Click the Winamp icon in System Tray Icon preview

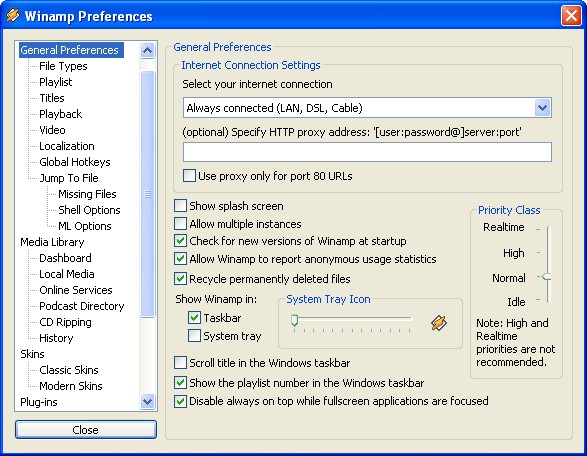tap(438, 323)
